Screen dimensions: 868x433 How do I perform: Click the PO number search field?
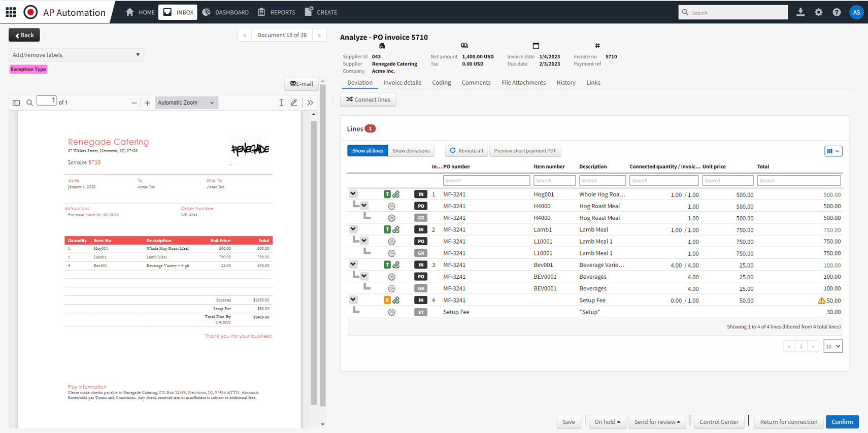click(x=486, y=181)
